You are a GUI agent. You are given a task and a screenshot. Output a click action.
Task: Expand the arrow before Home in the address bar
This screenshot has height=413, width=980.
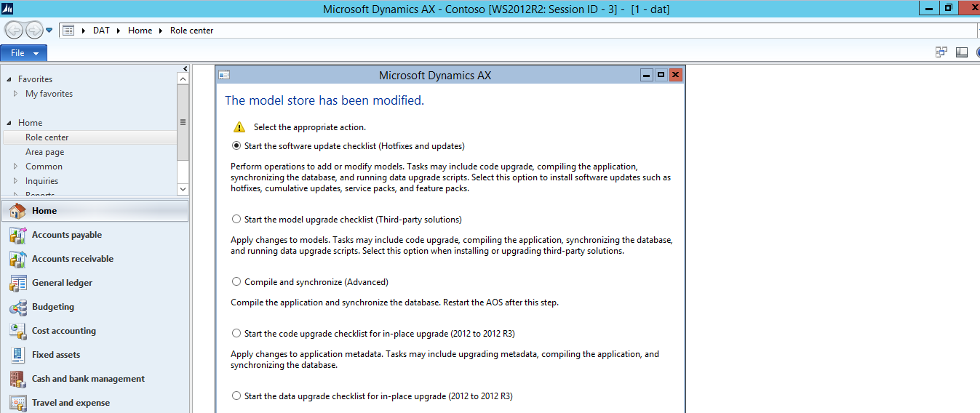click(x=119, y=31)
